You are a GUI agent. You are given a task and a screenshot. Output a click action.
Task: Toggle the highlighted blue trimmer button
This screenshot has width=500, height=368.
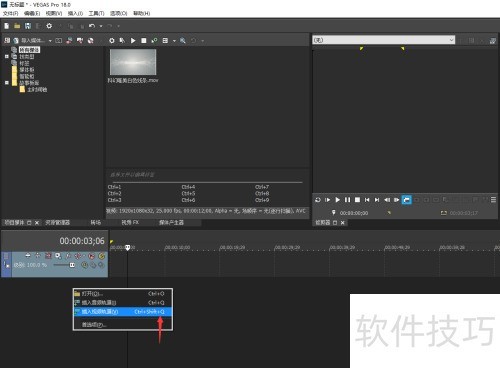[406, 200]
